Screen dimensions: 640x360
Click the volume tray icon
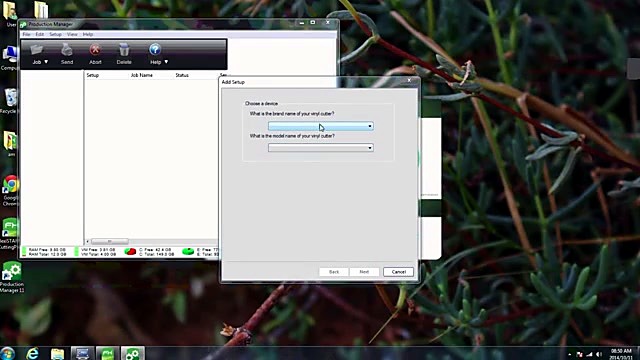coord(599,354)
